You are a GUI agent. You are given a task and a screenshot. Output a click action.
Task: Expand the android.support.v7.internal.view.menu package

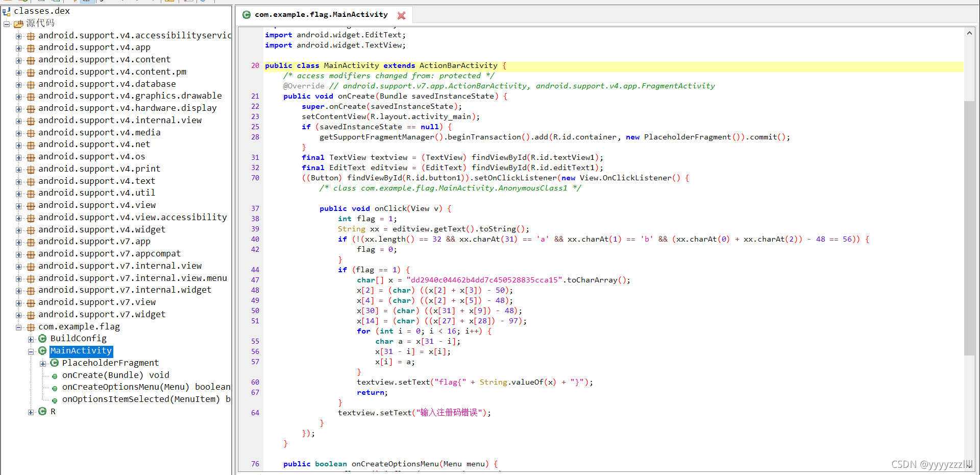[19, 279]
